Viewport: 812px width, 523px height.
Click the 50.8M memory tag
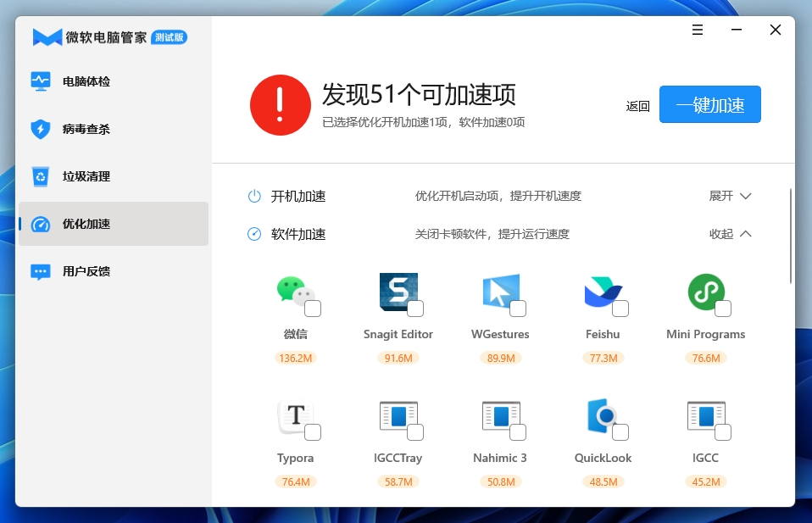tap(501, 482)
